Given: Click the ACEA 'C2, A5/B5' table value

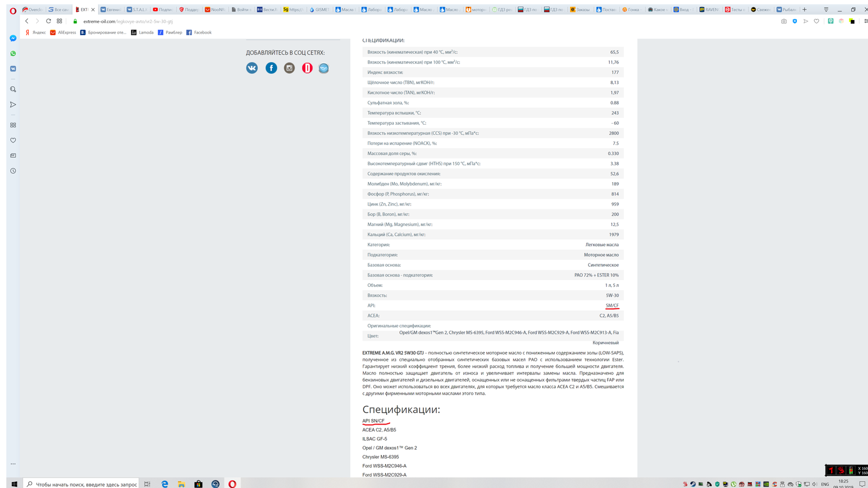Looking at the screenshot, I should [x=609, y=316].
